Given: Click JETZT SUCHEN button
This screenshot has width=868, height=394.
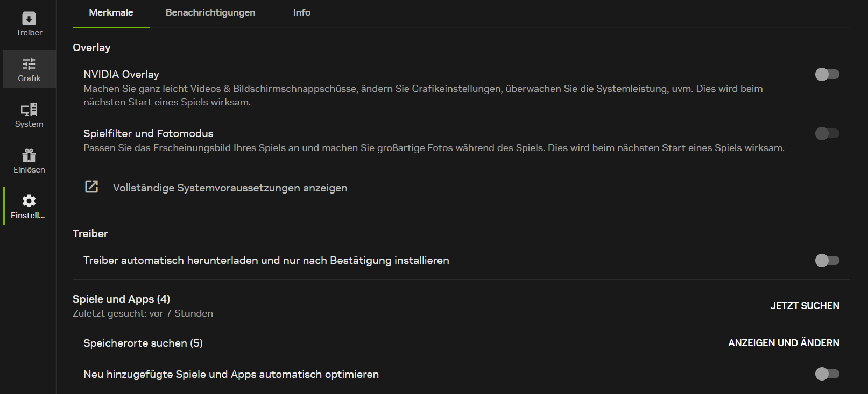Looking at the screenshot, I should [x=805, y=306].
